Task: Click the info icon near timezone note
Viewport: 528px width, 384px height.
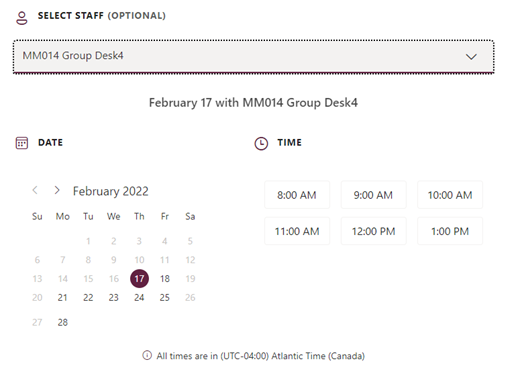Action: 147,355
